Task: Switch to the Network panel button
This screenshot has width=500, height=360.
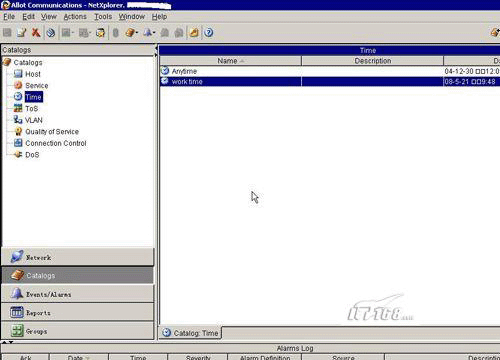Action: 78,257
